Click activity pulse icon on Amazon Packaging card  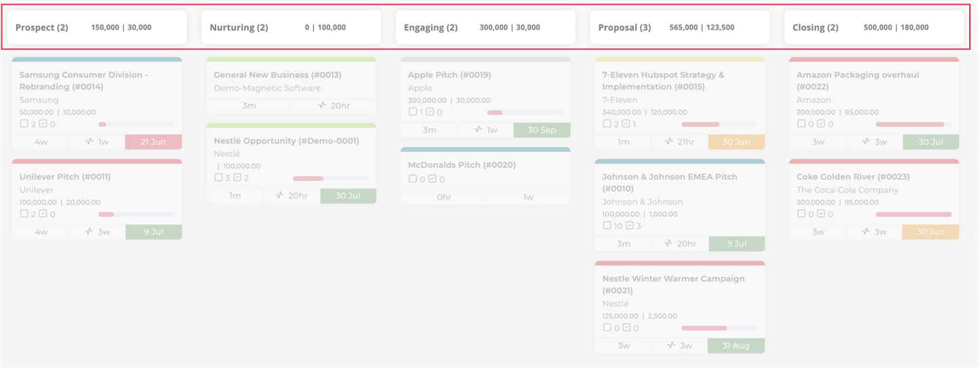[866, 142]
